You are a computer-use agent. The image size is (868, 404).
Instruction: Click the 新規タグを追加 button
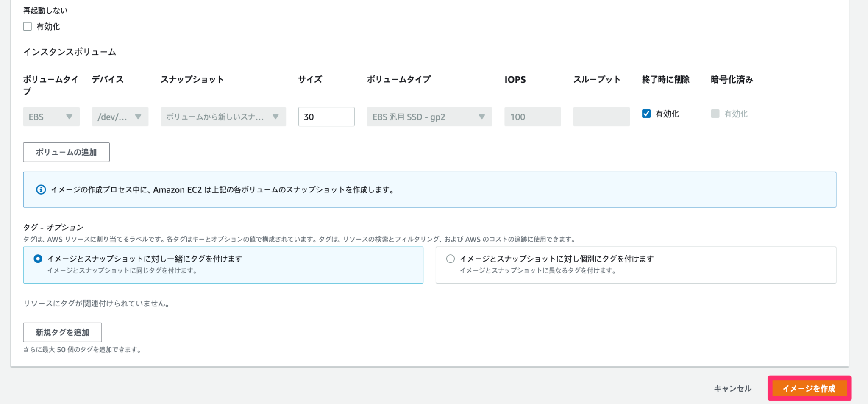pyautogui.click(x=62, y=332)
